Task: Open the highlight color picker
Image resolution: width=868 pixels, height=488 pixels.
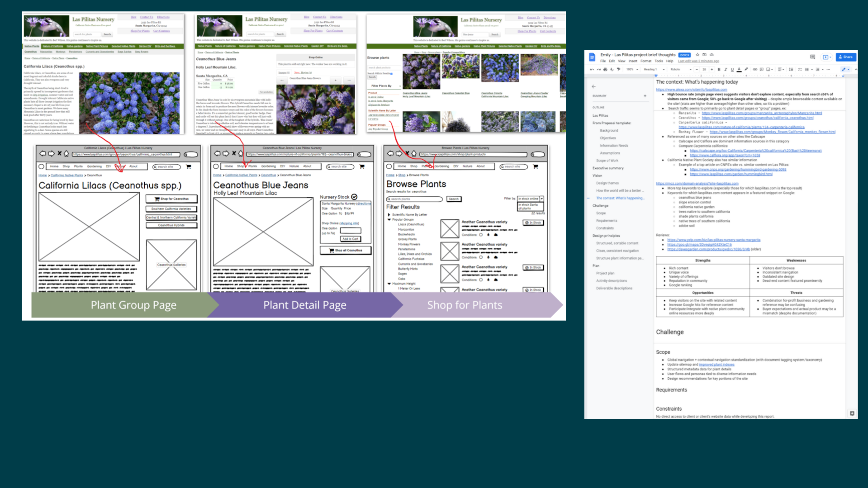Action: click(746, 69)
